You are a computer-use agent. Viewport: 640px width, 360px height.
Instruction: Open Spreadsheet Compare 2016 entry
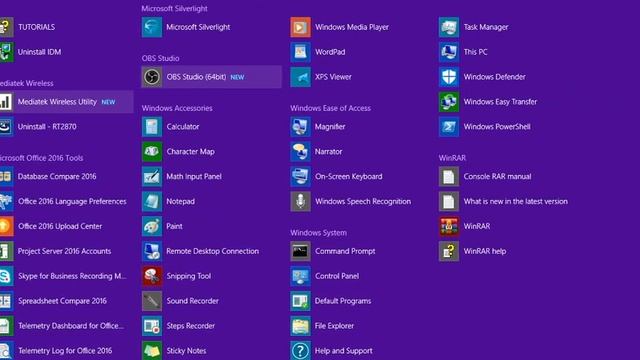53,301
